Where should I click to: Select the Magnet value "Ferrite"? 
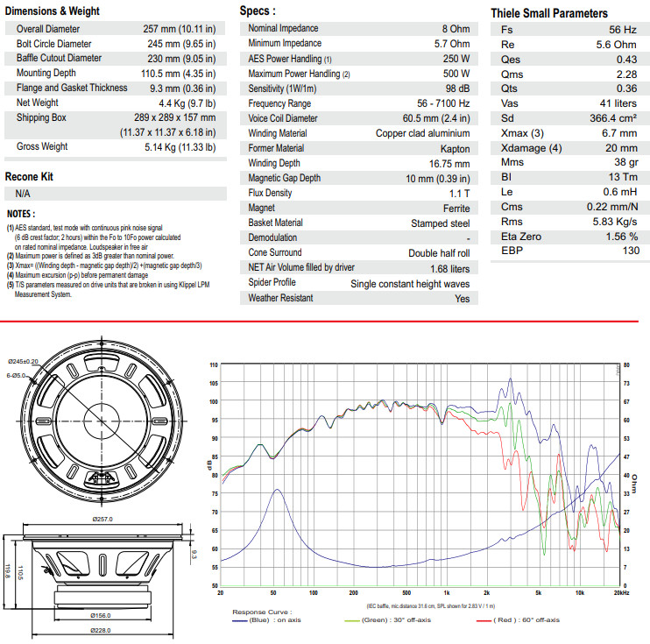pyautogui.click(x=456, y=209)
